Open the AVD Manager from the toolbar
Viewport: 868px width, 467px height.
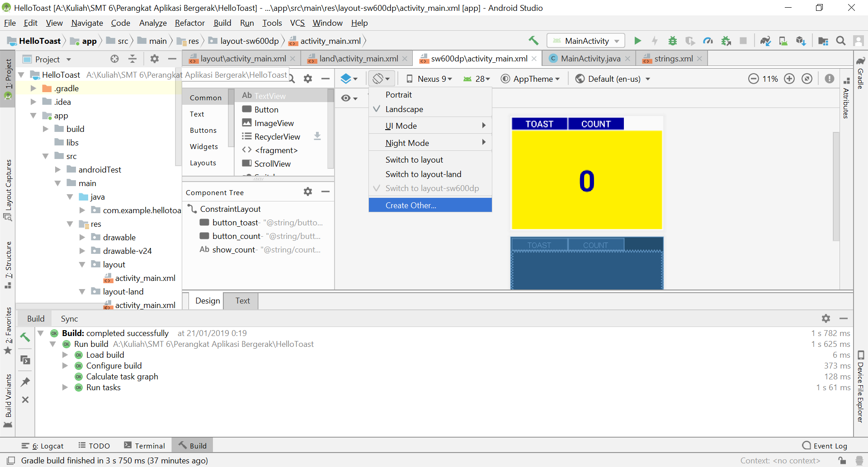tap(783, 41)
